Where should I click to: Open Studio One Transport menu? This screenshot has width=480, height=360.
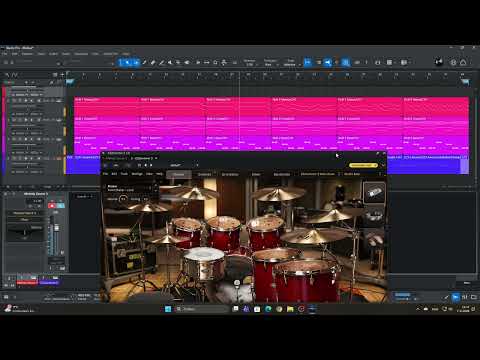[81, 54]
